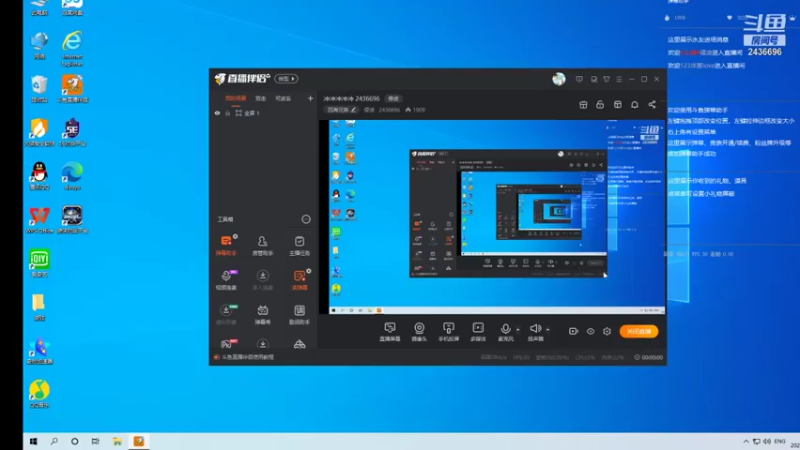Viewport: 800px width, 450px height.
Task: Open the orange highlighted tool icon right of the download icon
Action: 299,280
